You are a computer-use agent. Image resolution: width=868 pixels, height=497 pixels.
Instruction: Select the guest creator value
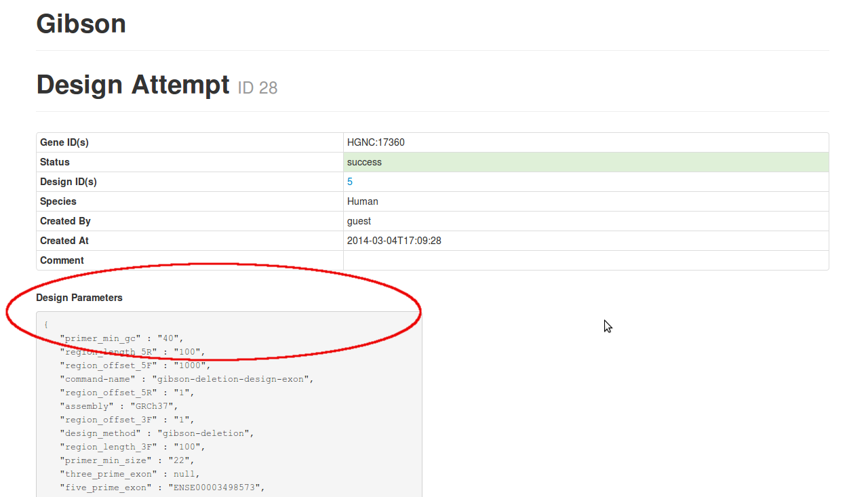pyautogui.click(x=359, y=221)
